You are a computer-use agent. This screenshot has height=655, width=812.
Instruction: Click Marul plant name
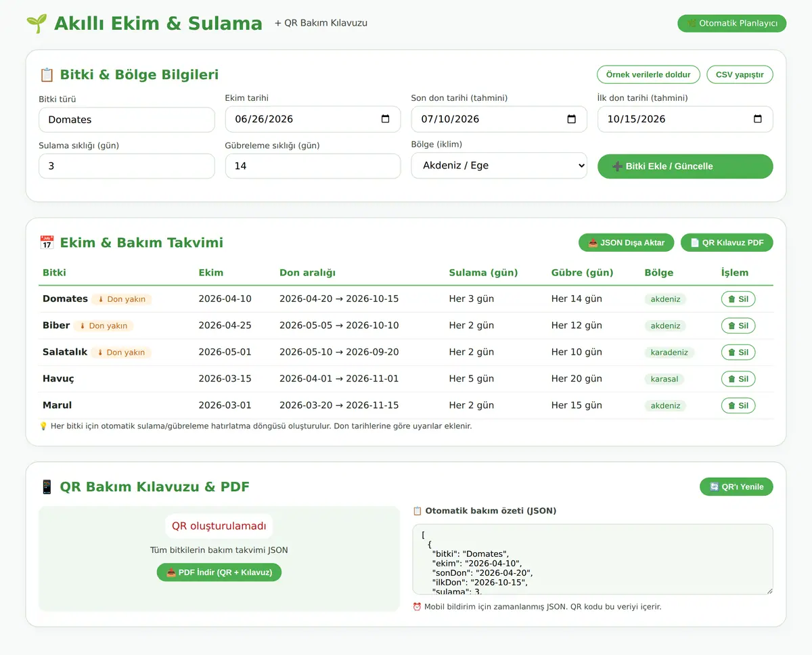(57, 405)
